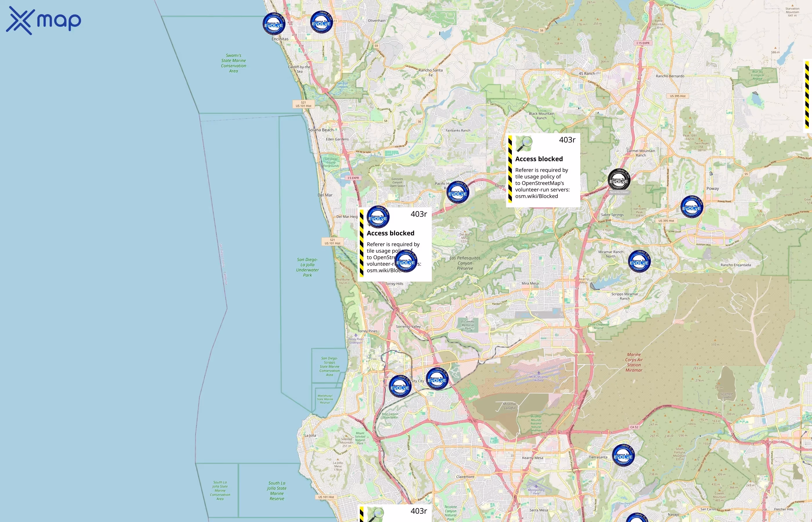Click the Clairemont label

[x=465, y=476]
